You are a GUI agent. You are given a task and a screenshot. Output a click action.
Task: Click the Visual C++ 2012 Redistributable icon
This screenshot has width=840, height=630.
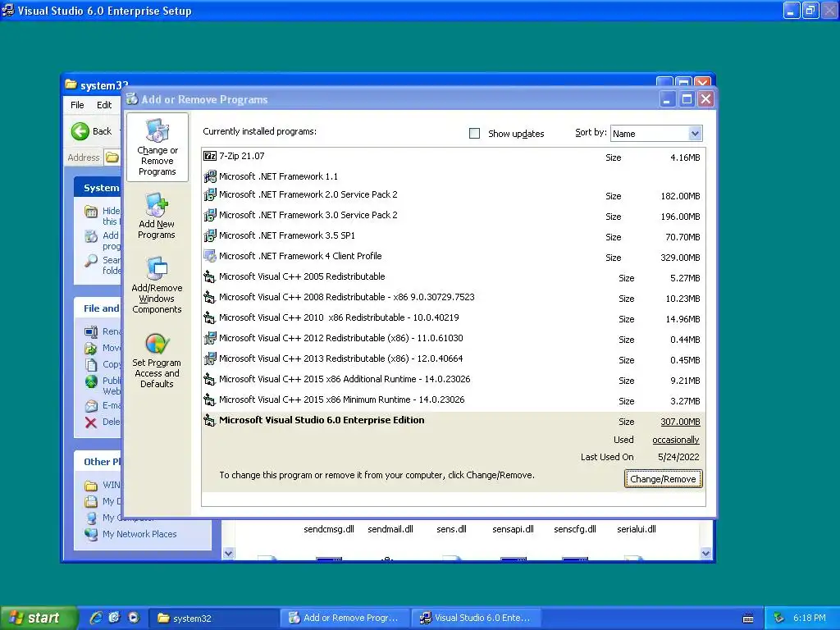[210, 338]
